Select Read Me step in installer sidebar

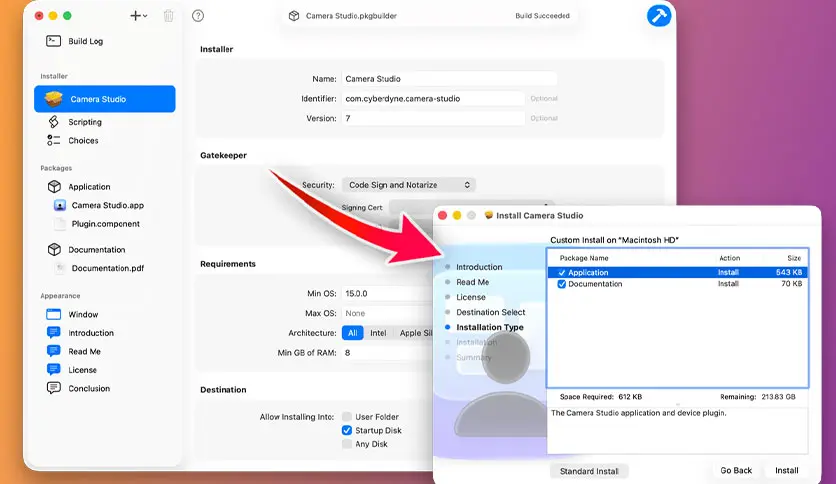tap(472, 282)
